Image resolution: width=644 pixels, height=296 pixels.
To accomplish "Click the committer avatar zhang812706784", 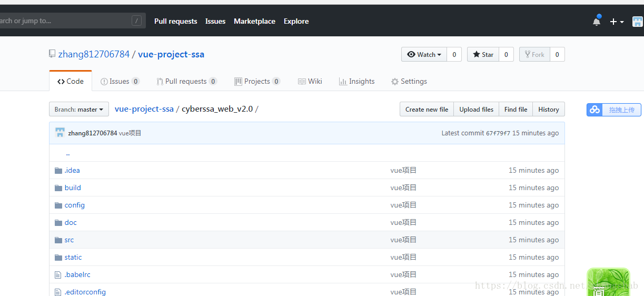I will [60, 133].
